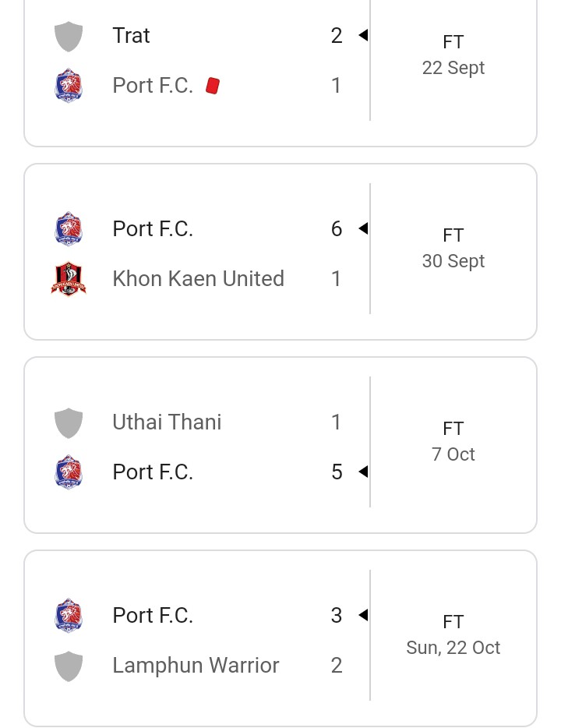Click Port F.C. crest in Trat match
561x728 pixels.
[x=69, y=86]
